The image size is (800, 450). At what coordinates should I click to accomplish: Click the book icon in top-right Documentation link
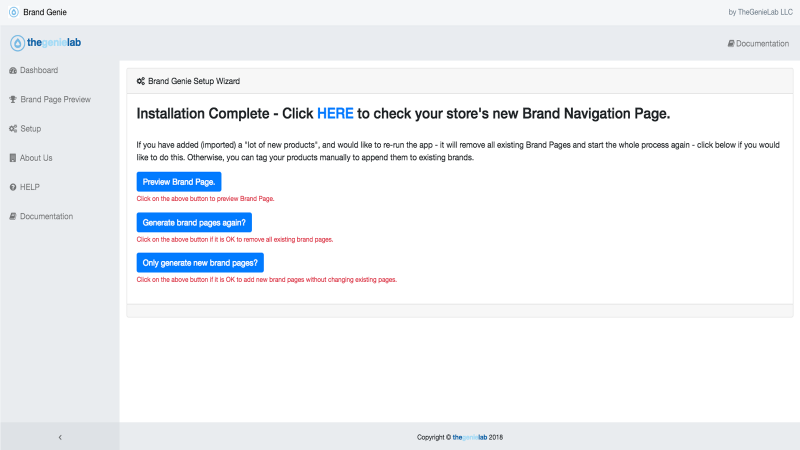(x=731, y=44)
